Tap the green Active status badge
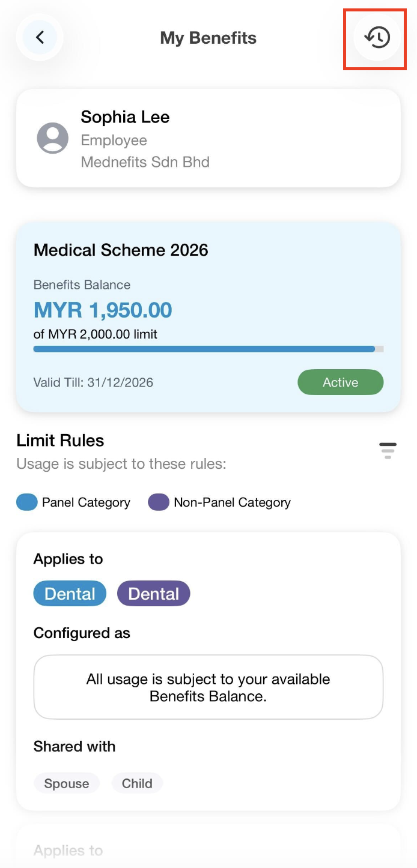417x868 pixels. [x=340, y=382]
